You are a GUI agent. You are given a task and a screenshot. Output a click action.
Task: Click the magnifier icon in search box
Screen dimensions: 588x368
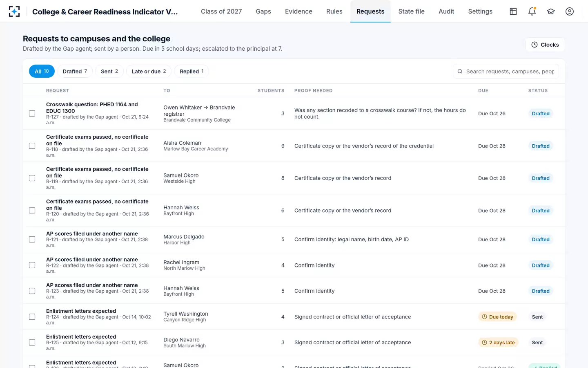tap(460, 72)
